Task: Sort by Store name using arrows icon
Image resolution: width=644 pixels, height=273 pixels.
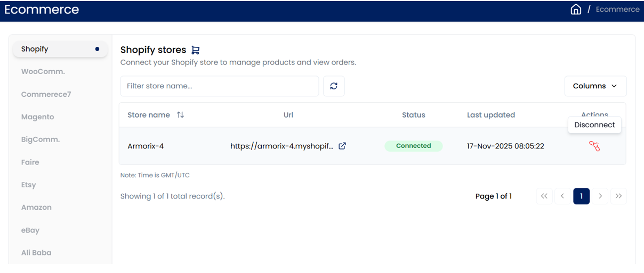Action: (x=180, y=115)
